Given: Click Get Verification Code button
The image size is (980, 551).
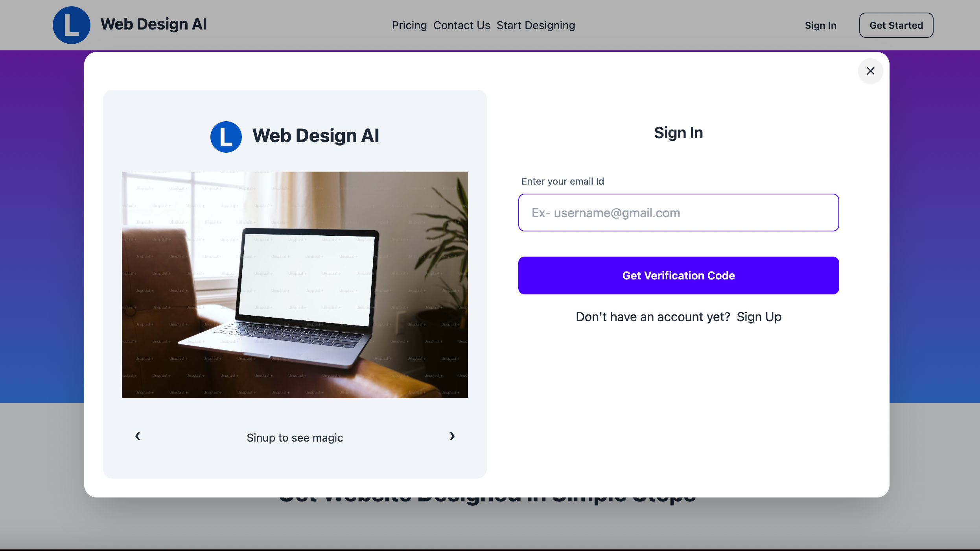Looking at the screenshot, I should tap(679, 275).
